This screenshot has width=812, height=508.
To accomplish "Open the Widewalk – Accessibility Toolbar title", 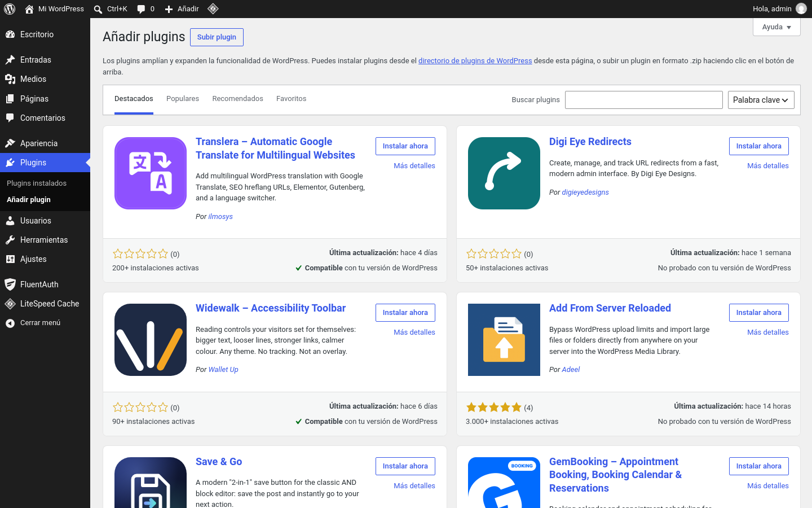I will [x=271, y=308].
